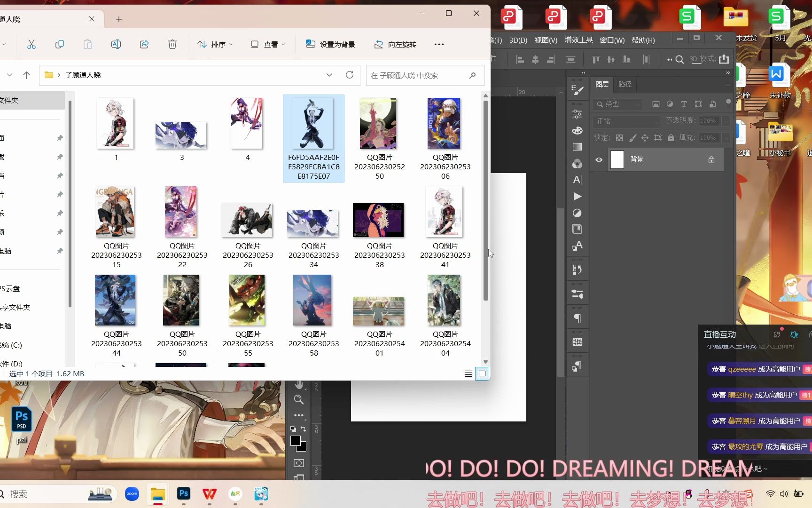Toggle type layer filter in Layers panel
This screenshot has height=508, width=812.
click(684, 104)
